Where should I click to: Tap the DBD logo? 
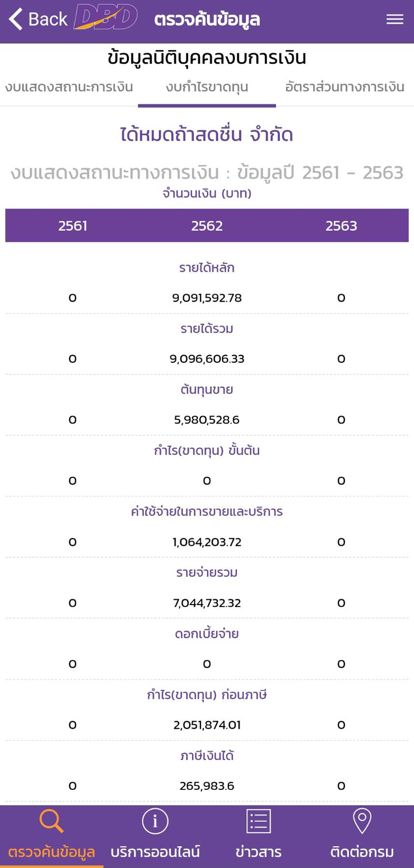pyautogui.click(x=106, y=18)
